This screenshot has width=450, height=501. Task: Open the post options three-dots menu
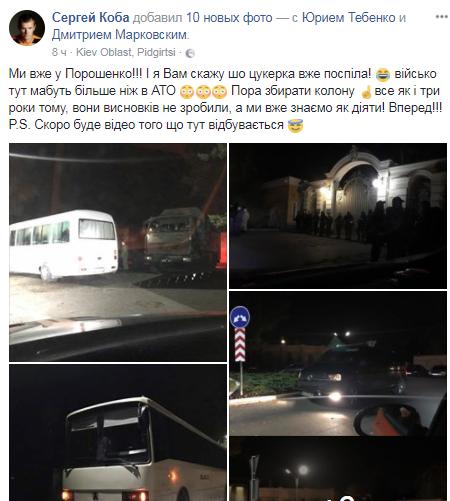click(x=441, y=17)
